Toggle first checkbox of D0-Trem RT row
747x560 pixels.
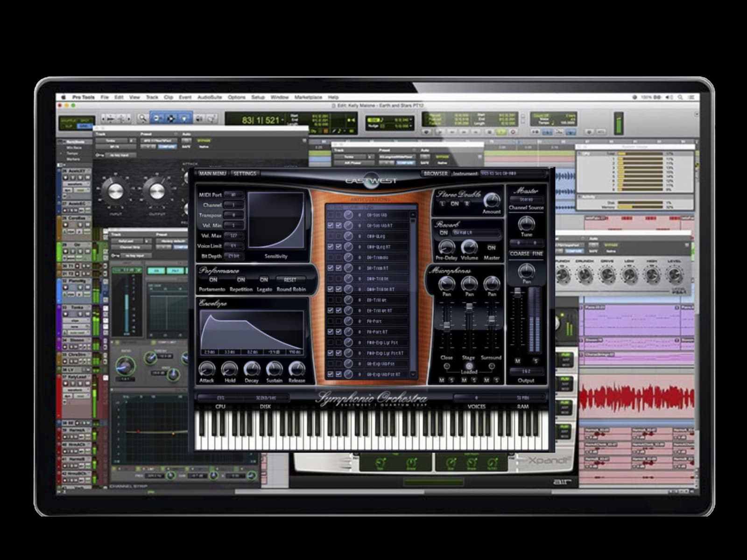point(331,268)
